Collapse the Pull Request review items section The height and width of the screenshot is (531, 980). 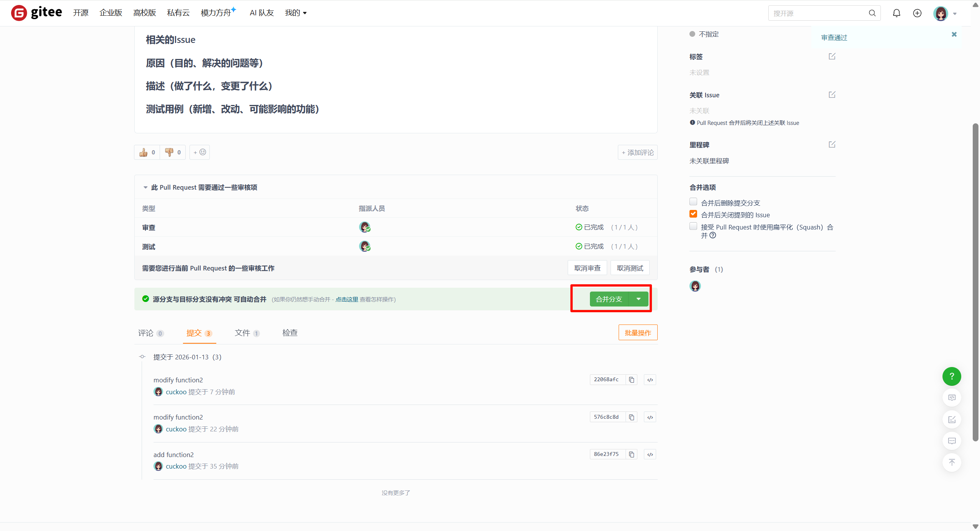point(145,187)
